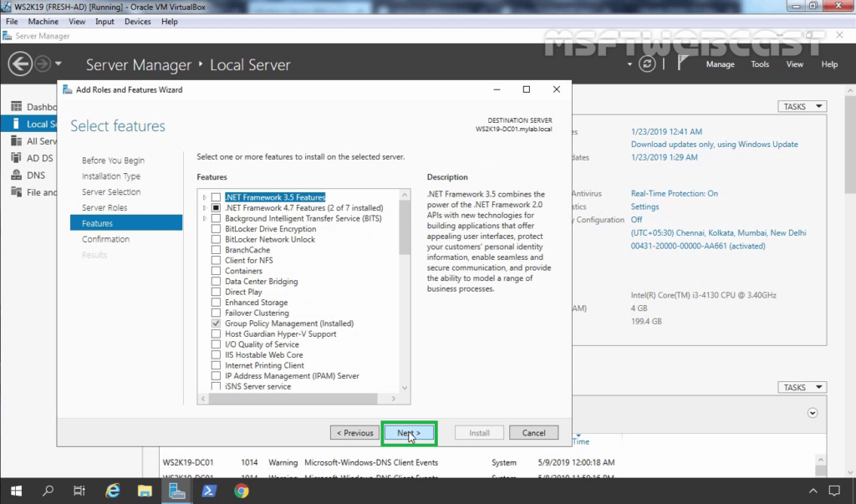
Task: Open File Explorer from the taskbar
Action: (145, 491)
